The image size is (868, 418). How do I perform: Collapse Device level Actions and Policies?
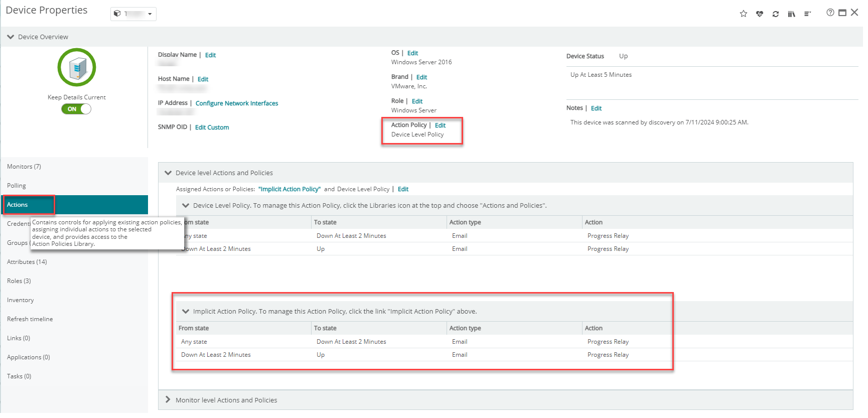(168, 173)
